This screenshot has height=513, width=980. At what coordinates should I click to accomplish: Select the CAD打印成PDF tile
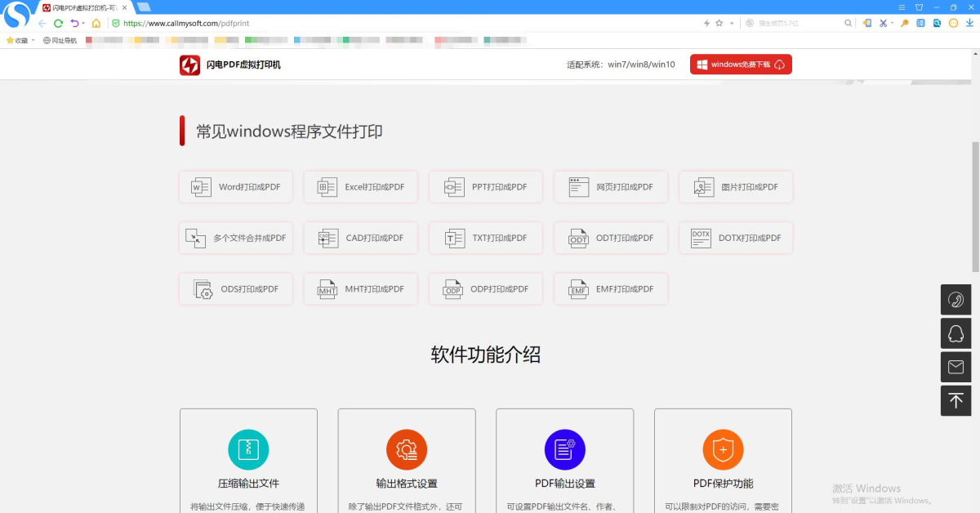click(360, 238)
